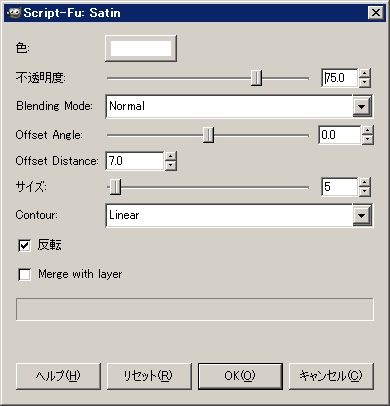Expand the Contour dropdown arrow
Screen dimensions: 390x406
point(362,215)
